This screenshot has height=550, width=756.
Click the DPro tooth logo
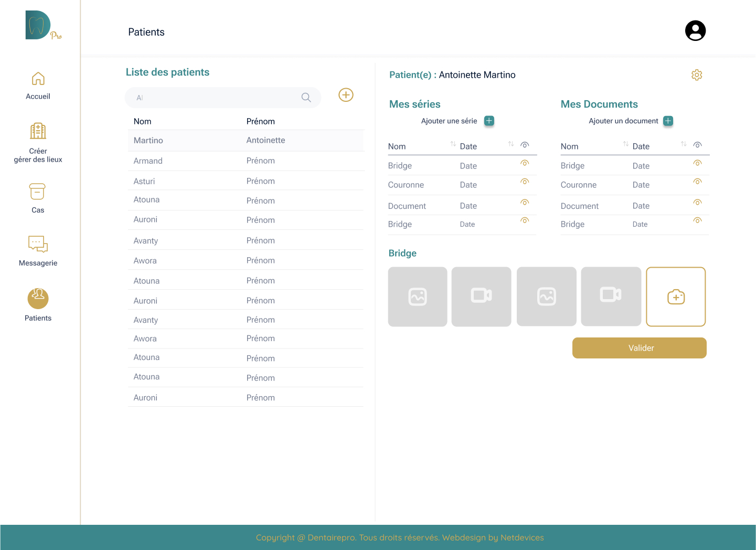(x=39, y=25)
